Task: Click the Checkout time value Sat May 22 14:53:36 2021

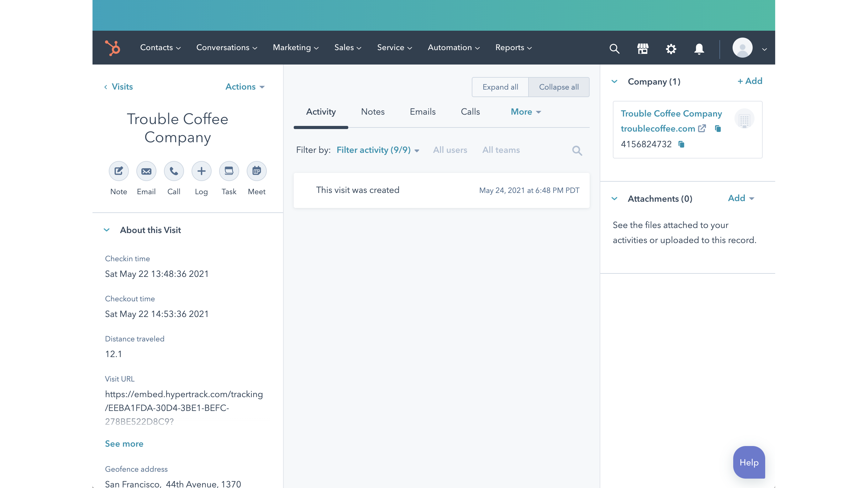Action: 157,314
